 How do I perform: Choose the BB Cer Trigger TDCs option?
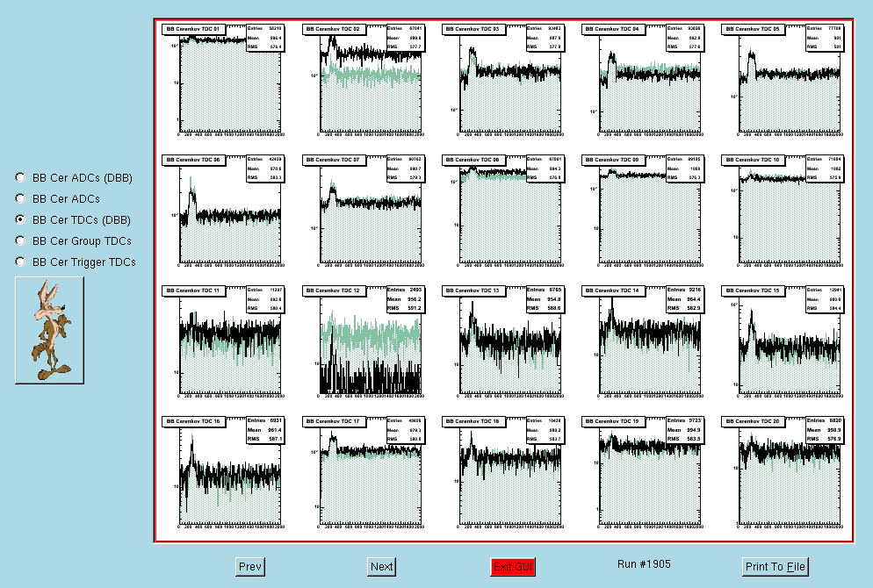[20, 262]
